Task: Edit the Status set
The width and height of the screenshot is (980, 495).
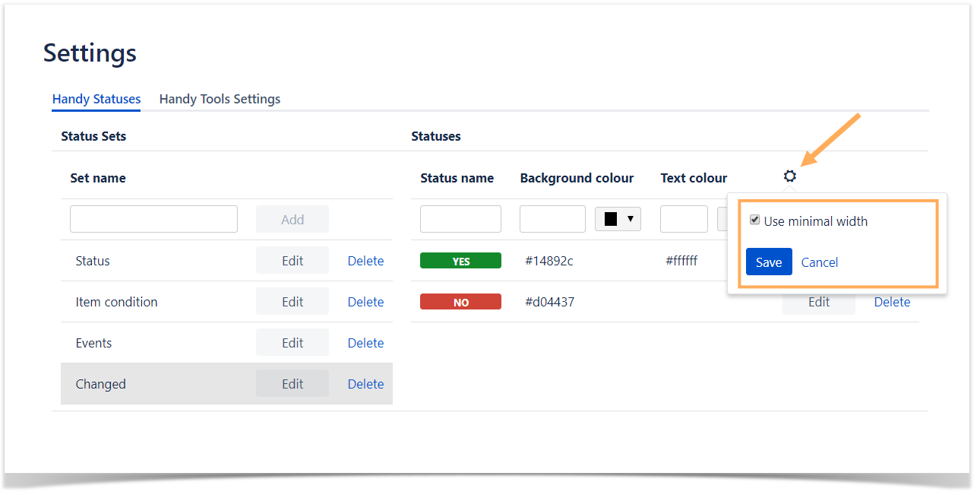Action: pos(292,261)
